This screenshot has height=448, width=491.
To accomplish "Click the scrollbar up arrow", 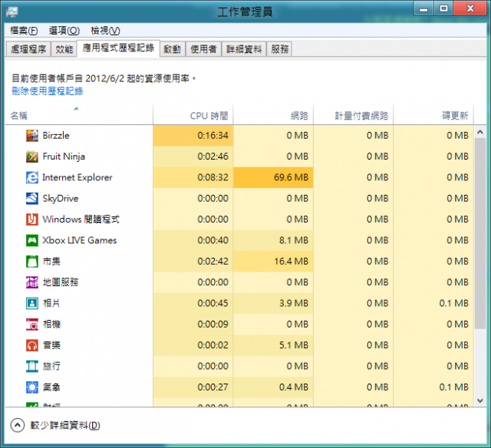I will tap(480, 133).
